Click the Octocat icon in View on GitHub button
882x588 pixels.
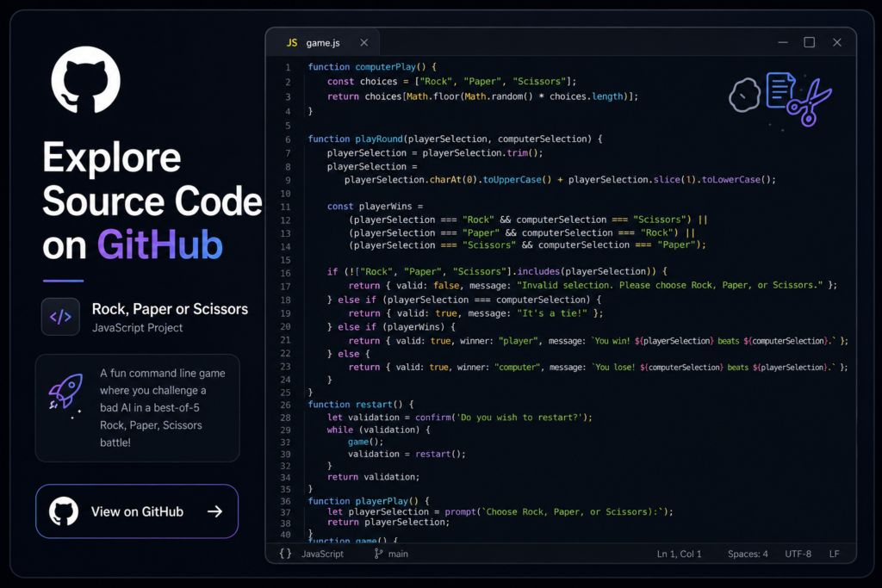[64, 511]
